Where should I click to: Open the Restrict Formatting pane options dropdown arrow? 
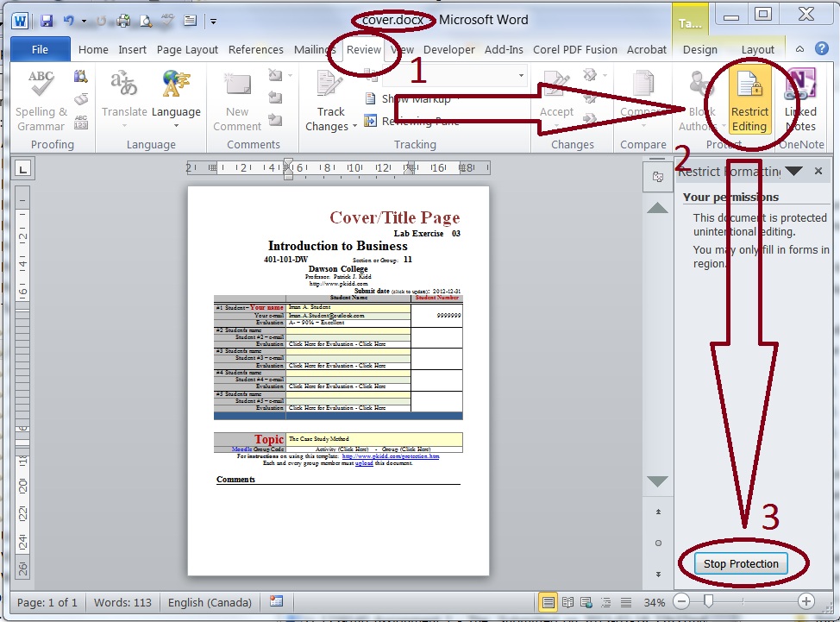pos(793,171)
